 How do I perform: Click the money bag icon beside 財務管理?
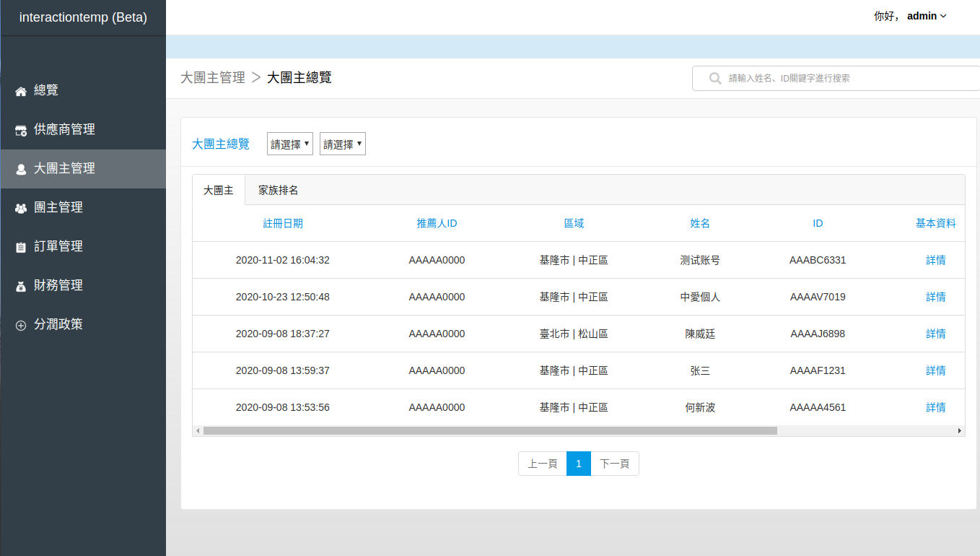point(21,286)
